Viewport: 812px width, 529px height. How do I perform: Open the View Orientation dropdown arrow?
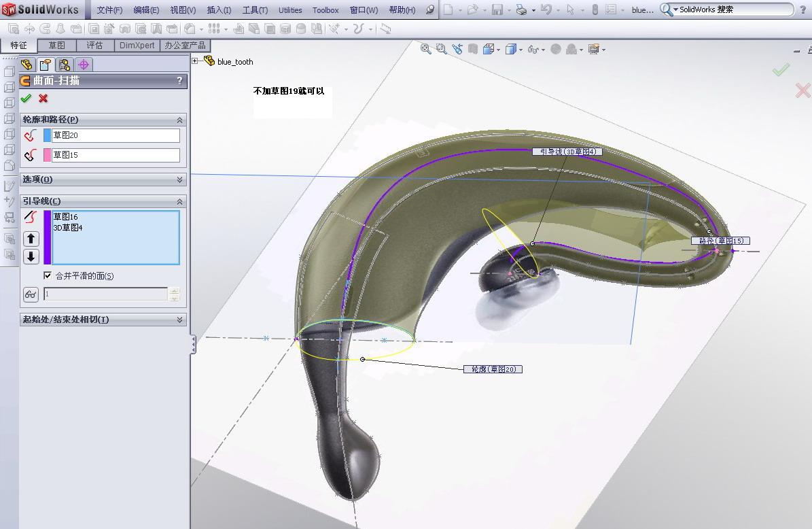click(498, 50)
